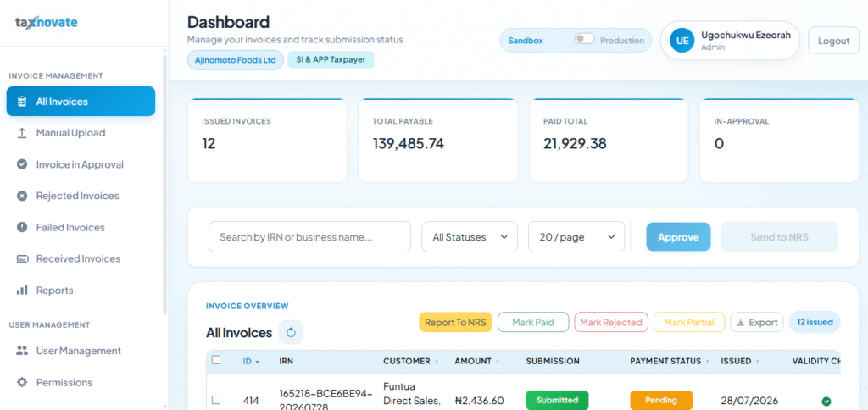The width and height of the screenshot is (868, 410).
Task: Tick the select-all invoices header checkbox
Action: (x=216, y=360)
